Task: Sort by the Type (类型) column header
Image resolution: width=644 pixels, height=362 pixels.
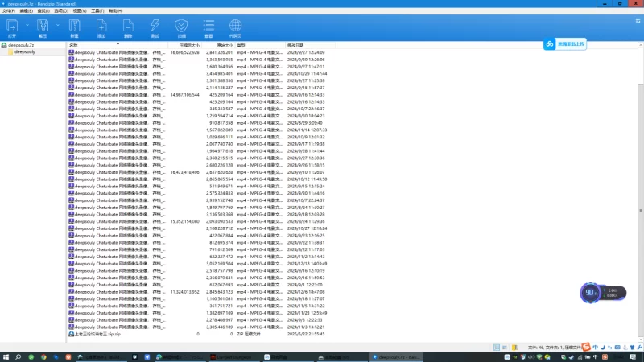Action: [x=260, y=45]
